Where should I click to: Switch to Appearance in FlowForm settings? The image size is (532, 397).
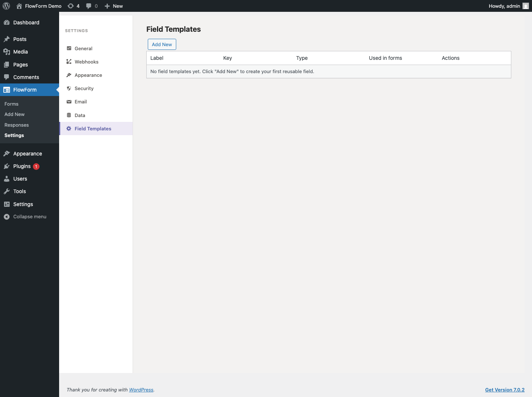tap(96, 75)
